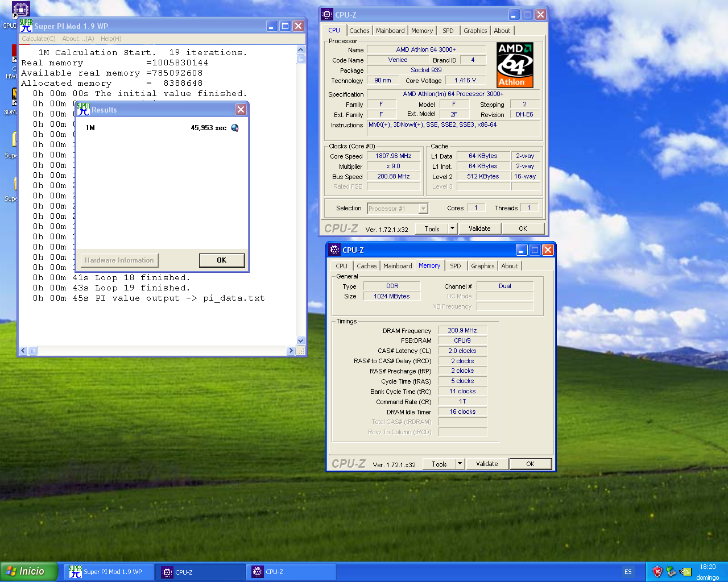728x582 pixels.
Task: Expand Tools dropdown arrow in upper CPU-Z
Action: tap(453, 228)
